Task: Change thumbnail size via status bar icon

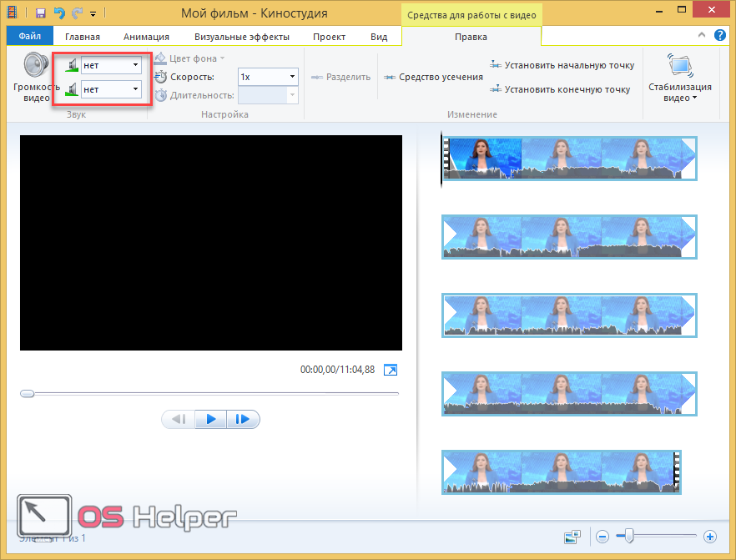Action: [x=572, y=537]
